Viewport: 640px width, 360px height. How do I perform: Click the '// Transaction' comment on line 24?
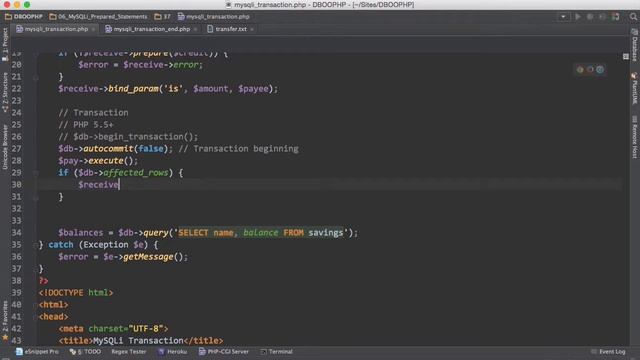click(93, 113)
